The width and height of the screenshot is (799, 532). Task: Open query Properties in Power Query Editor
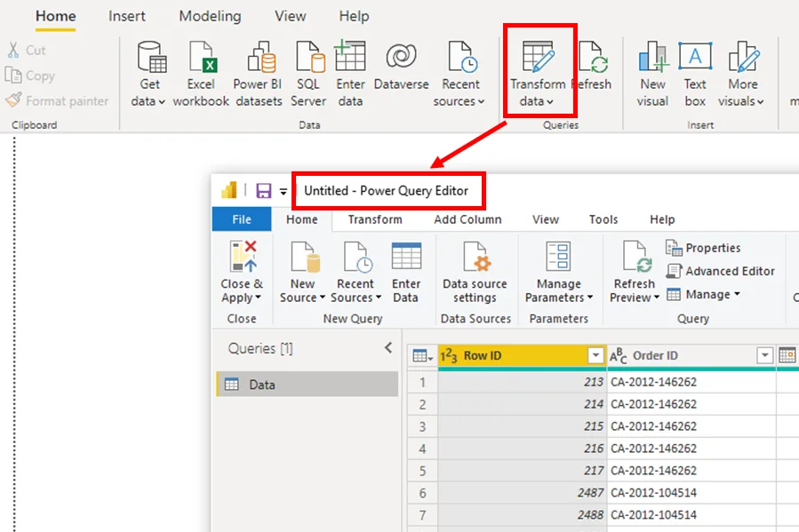(703, 248)
